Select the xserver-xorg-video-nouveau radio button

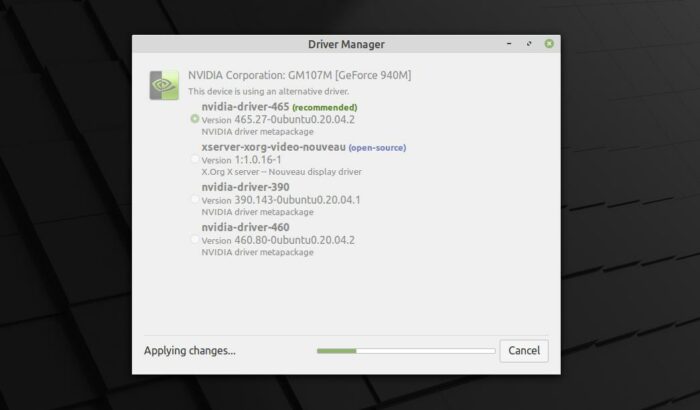195,159
